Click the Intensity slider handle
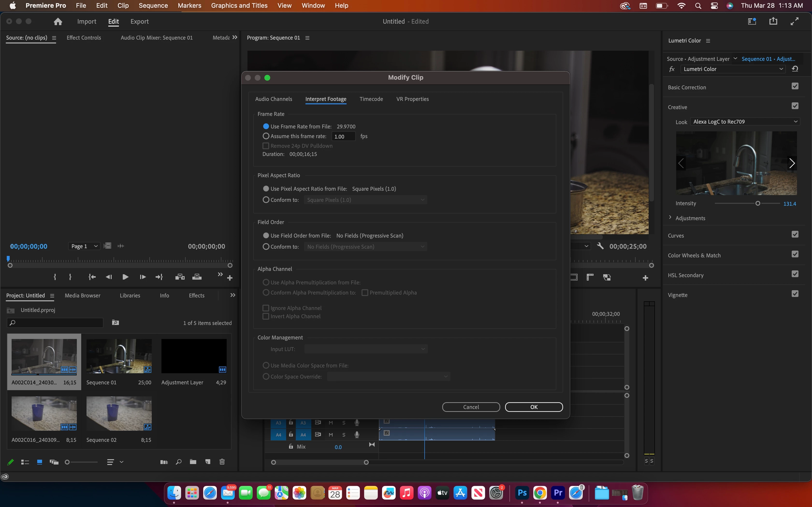The height and width of the screenshot is (507, 812). 758,204
